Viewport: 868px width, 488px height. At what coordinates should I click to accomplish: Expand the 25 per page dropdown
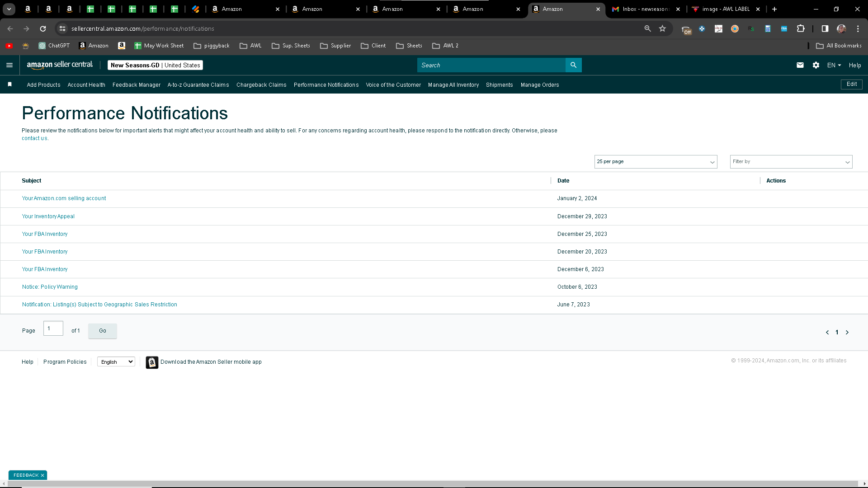[x=656, y=162]
